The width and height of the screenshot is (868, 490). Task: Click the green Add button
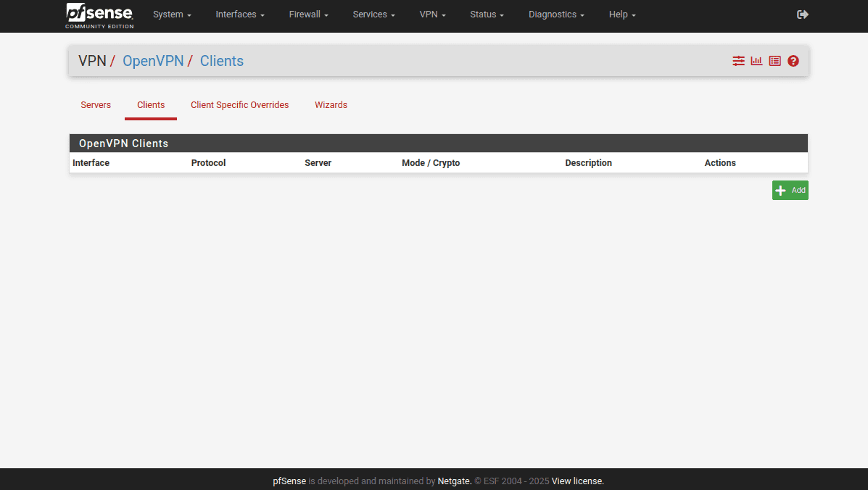(790, 191)
